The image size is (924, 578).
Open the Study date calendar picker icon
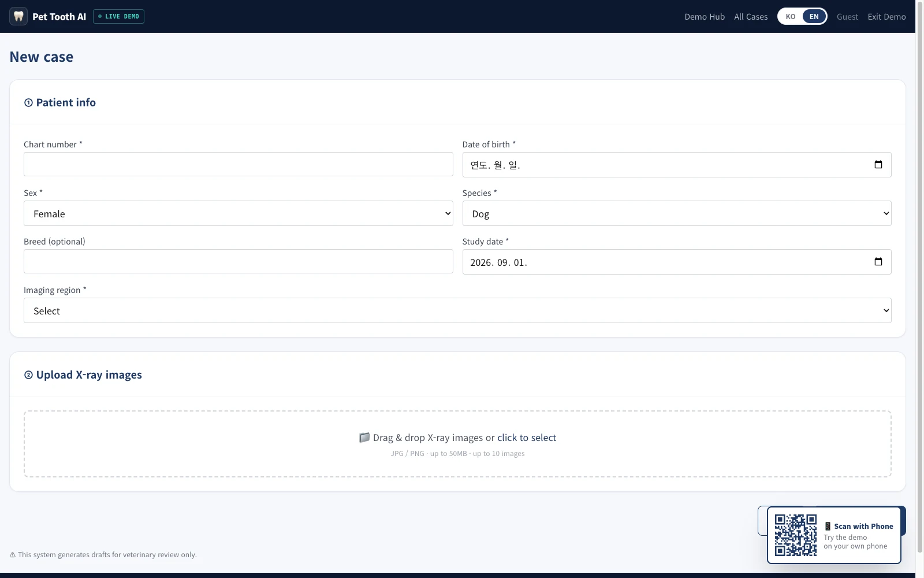click(878, 262)
